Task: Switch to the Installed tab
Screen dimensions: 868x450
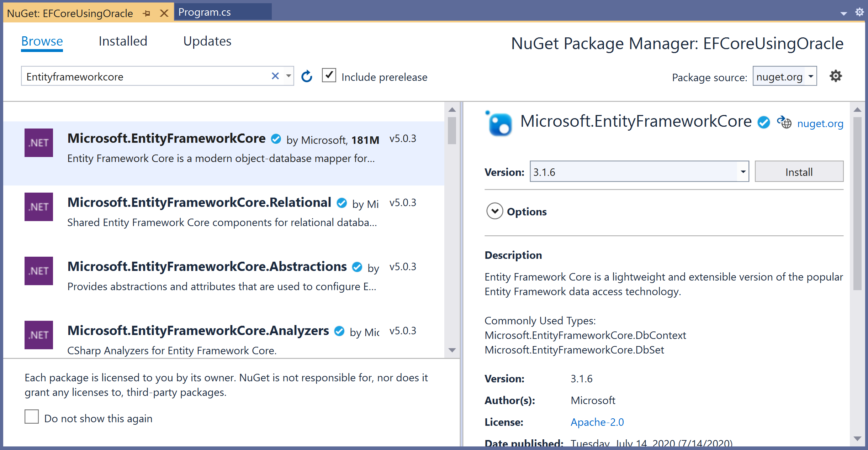Action: [x=123, y=41]
